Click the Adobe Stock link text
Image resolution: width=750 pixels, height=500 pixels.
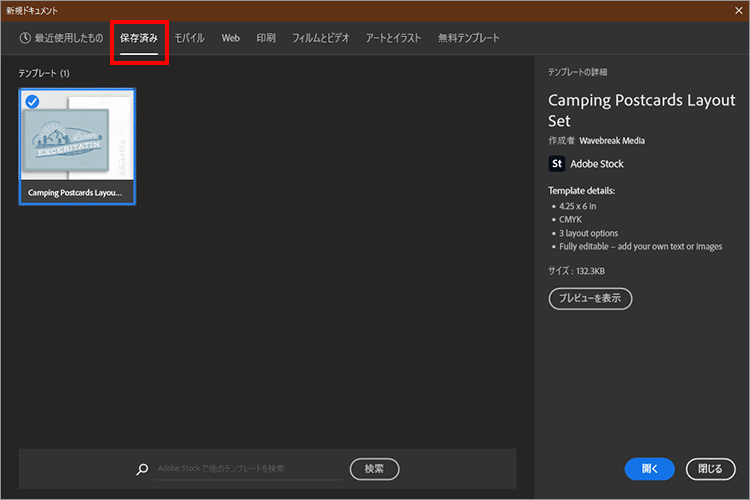click(x=597, y=164)
